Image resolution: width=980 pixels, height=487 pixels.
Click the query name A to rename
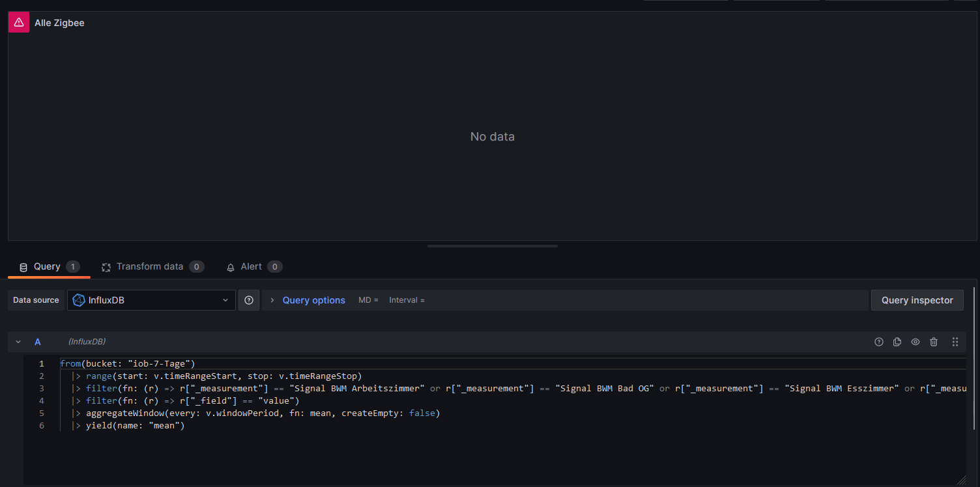click(x=38, y=342)
